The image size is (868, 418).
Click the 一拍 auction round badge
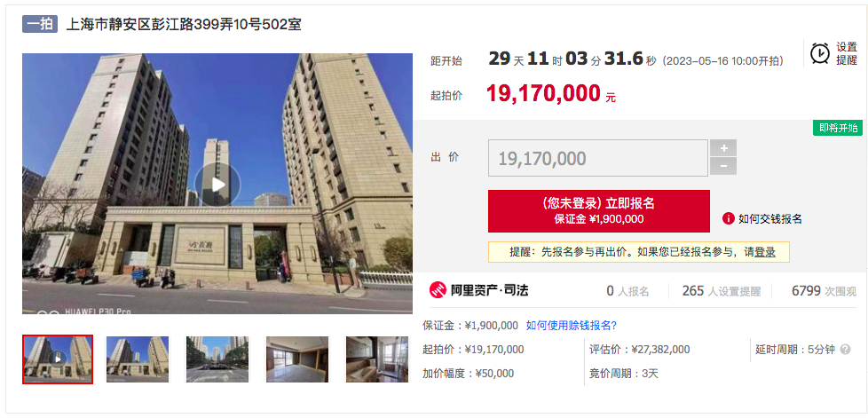[40, 24]
